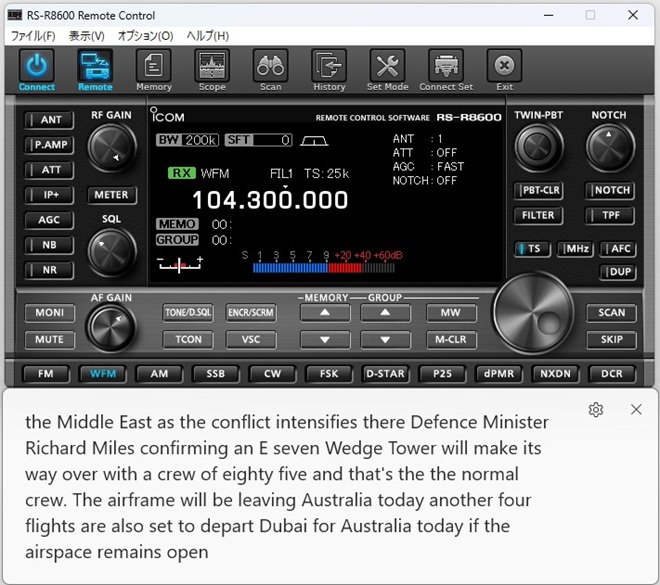Toggle the TS tuning step button

(533, 249)
